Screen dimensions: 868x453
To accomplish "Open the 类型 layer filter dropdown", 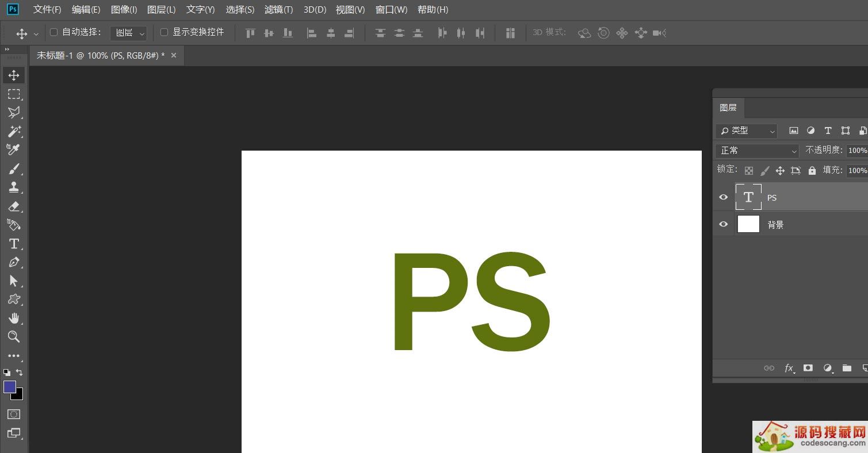I will click(x=746, y=131).
